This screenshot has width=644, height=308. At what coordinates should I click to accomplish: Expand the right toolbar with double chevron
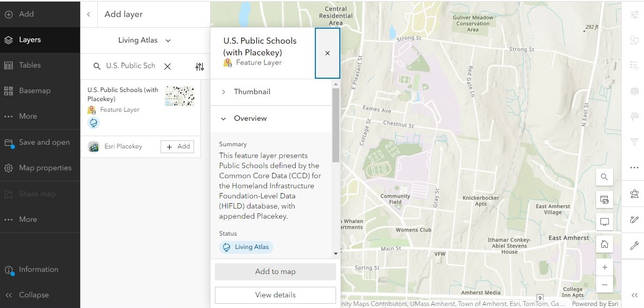pos(634,295)
